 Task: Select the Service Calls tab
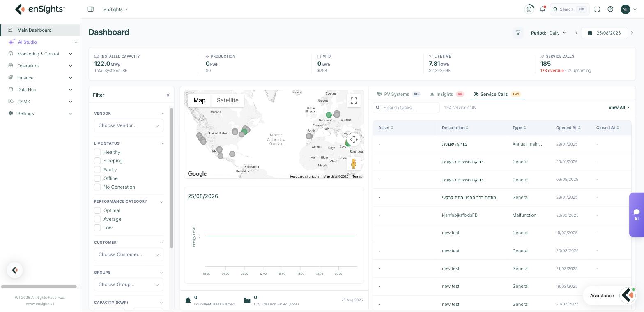pos(497,94)
